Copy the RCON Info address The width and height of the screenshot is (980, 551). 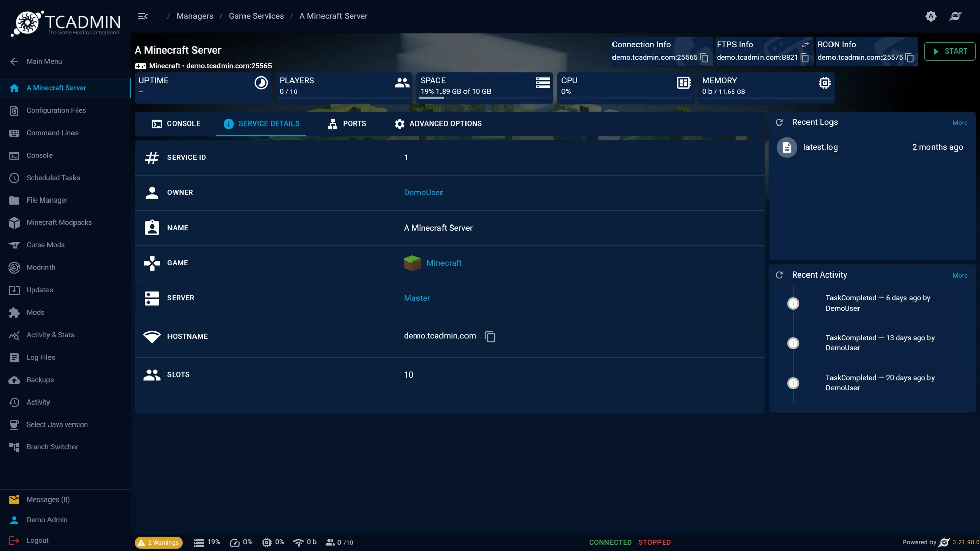pos(910,58)
